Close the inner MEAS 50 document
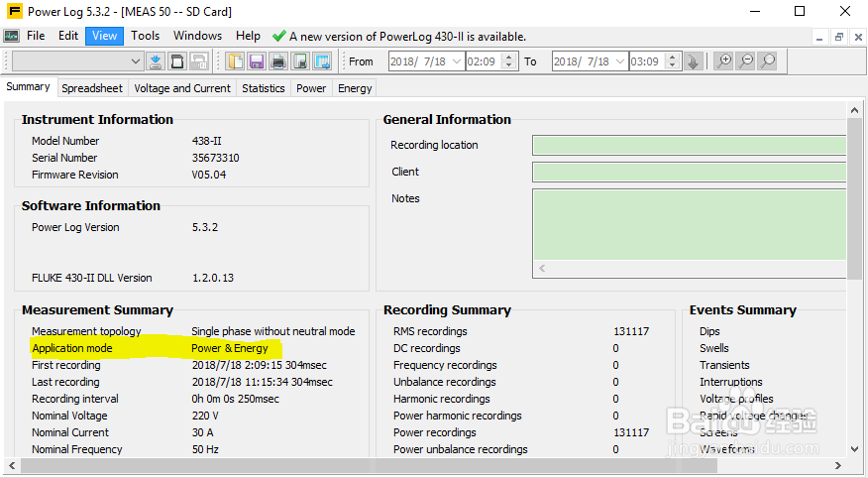This screenshot has height=478, width=868. click(x=858, y=37)
